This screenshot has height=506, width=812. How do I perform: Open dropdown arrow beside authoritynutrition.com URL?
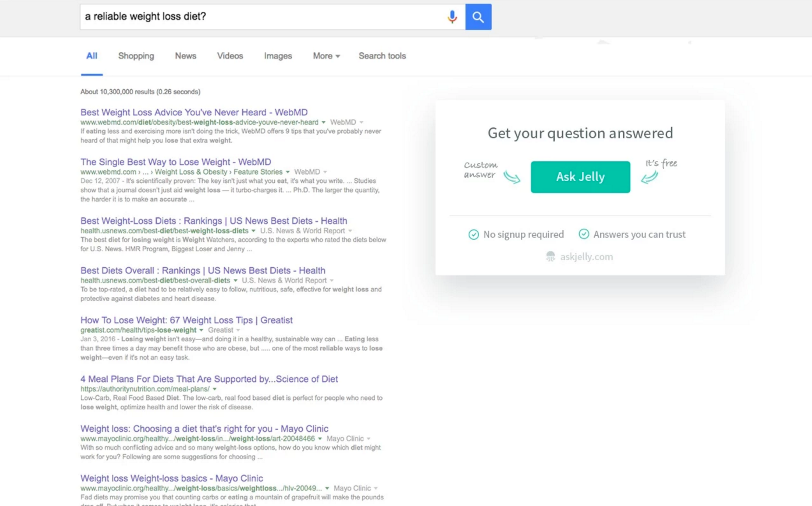[x=214, y=389]
